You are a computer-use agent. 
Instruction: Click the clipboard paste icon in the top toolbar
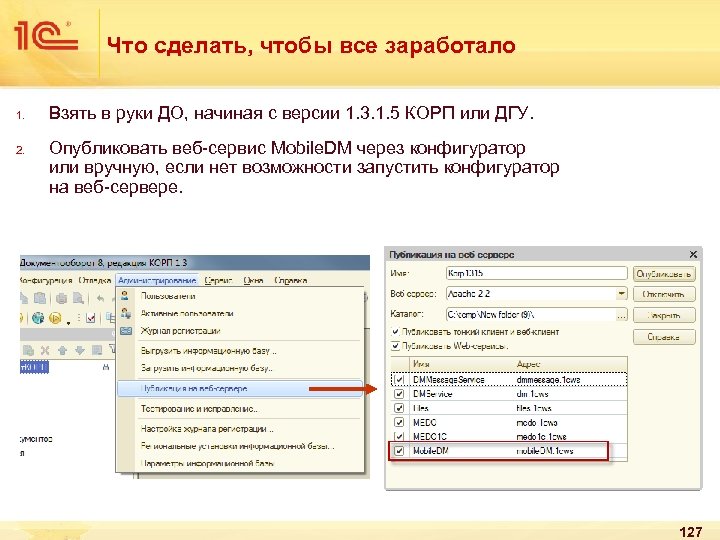coord(39,298)
